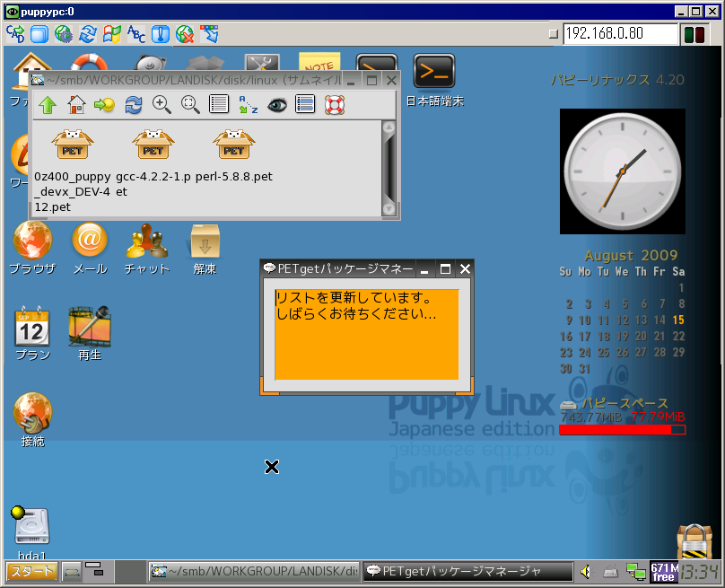Click the red パピースペース usage bar
Viewport: 725px width, 588px height.
tap(622, 430)
